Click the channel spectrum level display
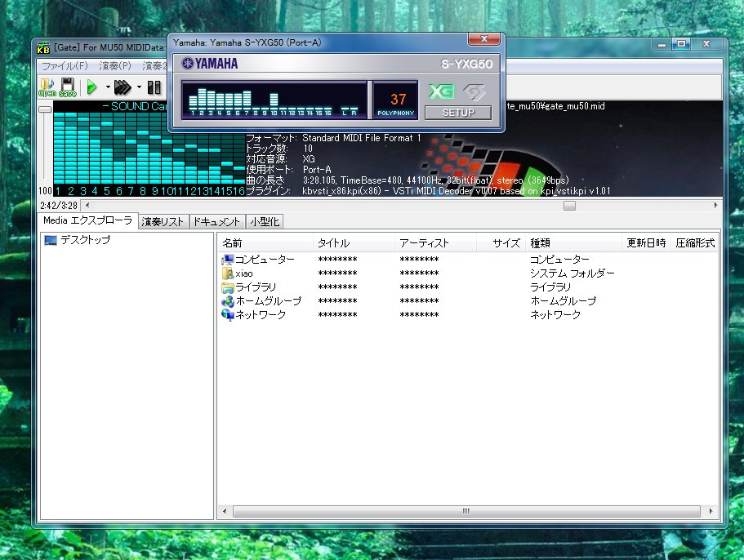Viewport: 744px width, 560px height. tap(149, 148)
